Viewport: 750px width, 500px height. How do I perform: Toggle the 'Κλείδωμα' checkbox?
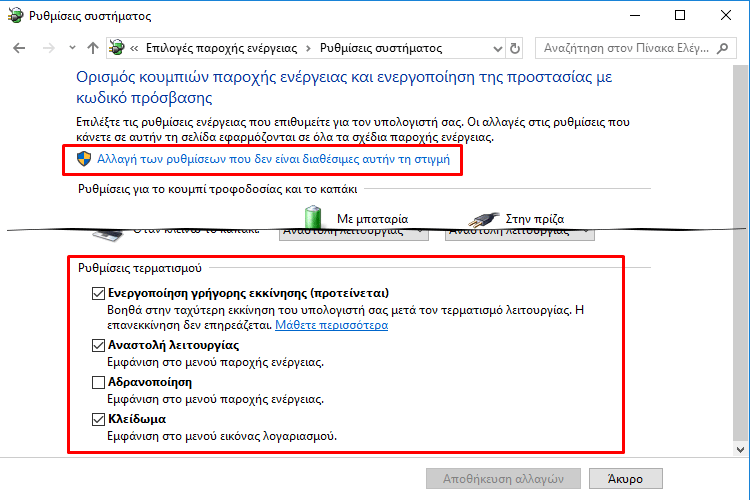(98, 420)
